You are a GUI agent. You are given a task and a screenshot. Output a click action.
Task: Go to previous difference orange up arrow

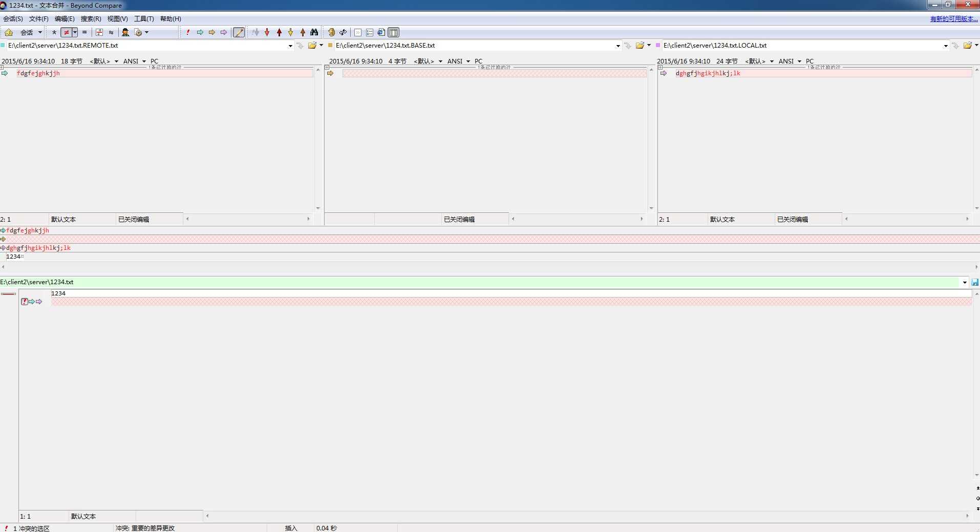tap(303, 32)
